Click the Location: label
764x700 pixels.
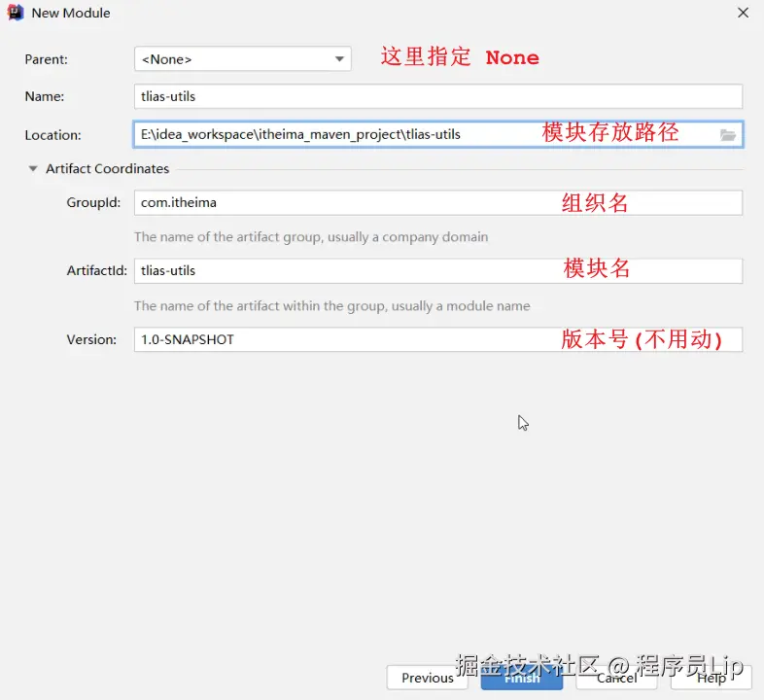52,135
